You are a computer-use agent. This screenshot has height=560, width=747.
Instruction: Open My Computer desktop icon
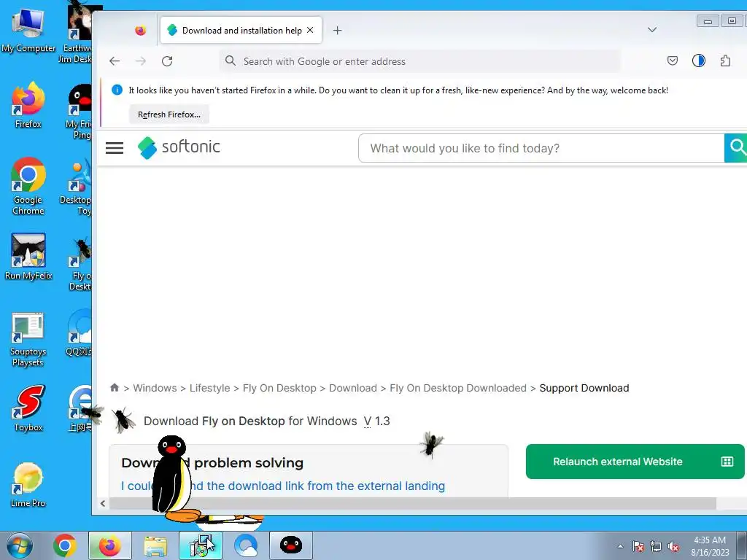point(28,29)
